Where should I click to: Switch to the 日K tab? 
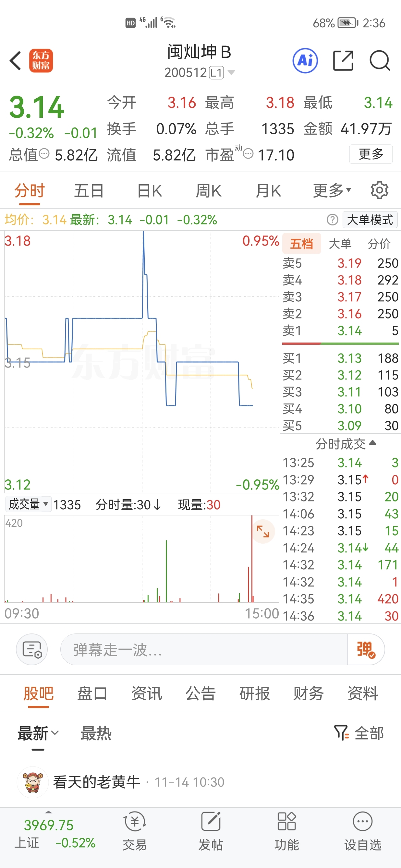coord(150,190)
